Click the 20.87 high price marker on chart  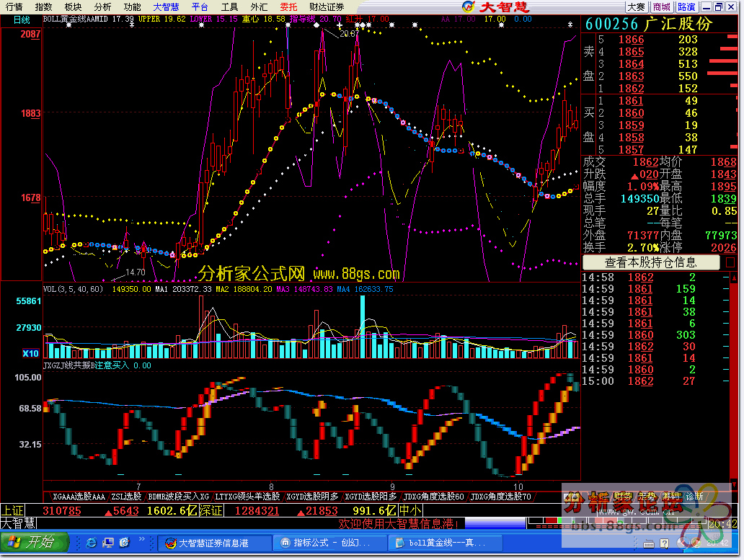pos(349,34)
